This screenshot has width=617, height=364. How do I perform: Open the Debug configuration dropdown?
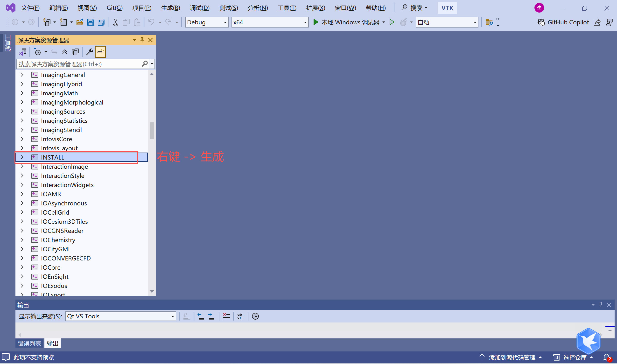[x=206, y=22]
